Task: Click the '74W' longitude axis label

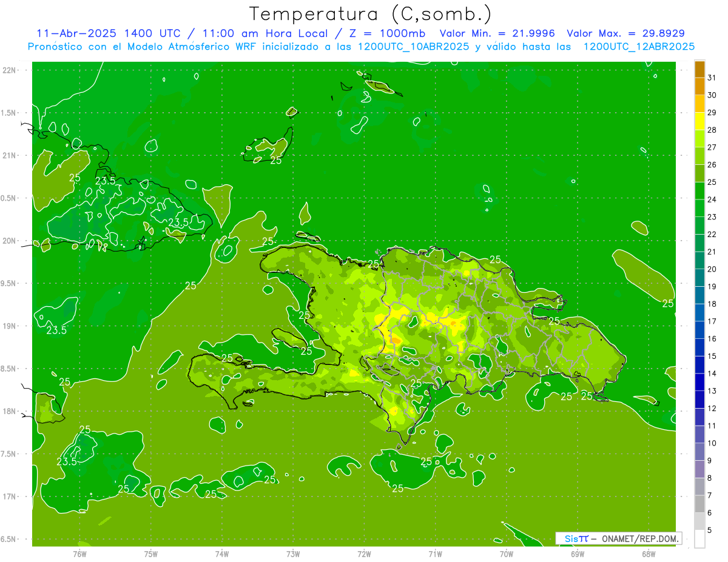Action: (222, 554)
